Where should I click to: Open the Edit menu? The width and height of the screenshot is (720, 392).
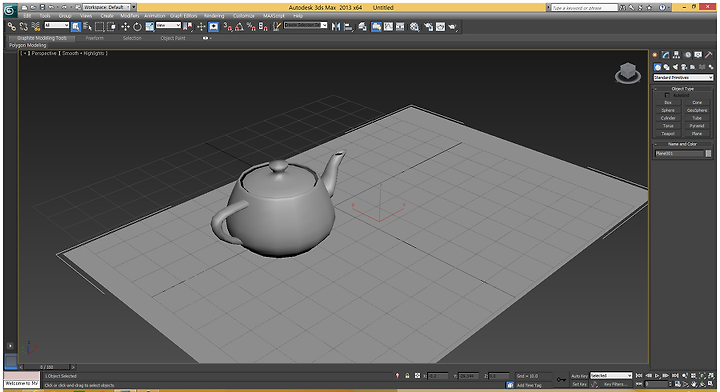(27, 16)
